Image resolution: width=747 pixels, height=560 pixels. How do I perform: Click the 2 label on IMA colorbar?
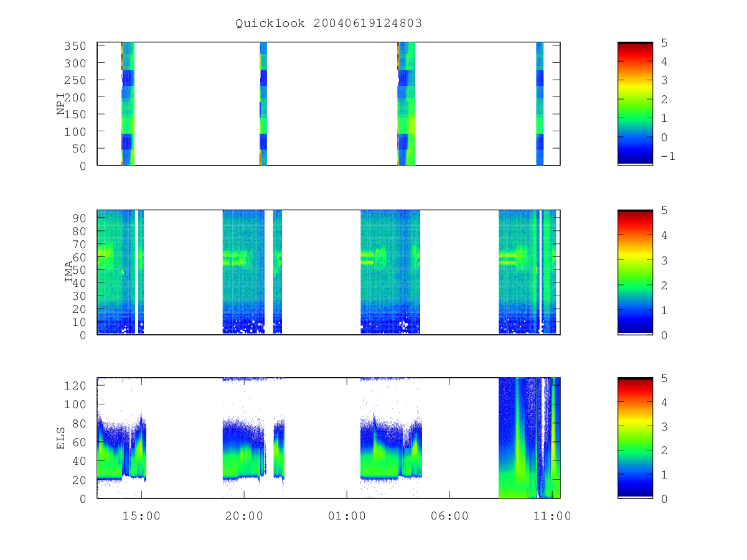coord(663,285)
